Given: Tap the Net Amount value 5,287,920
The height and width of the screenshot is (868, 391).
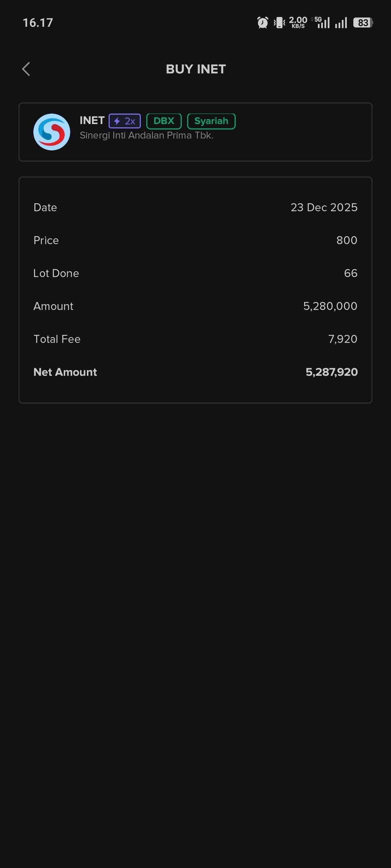Looking at the screenshot, I should 332,372.
